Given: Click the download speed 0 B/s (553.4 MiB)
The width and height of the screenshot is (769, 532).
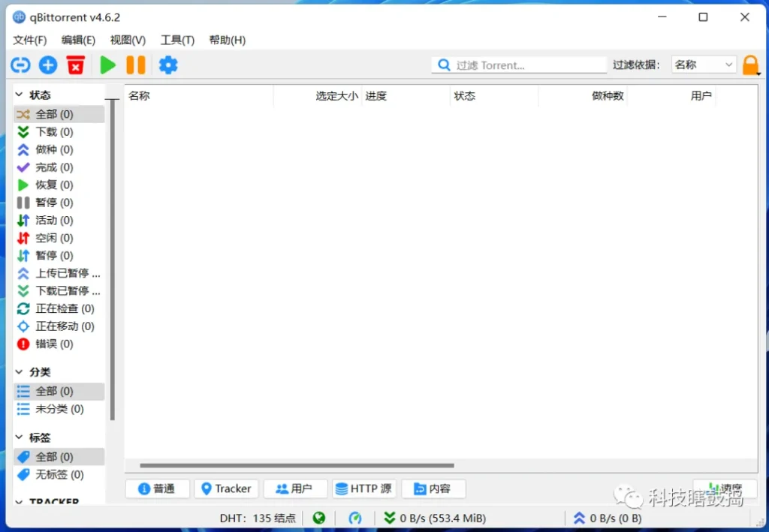Looking at the screenshot, I should [x=435, y=518].
